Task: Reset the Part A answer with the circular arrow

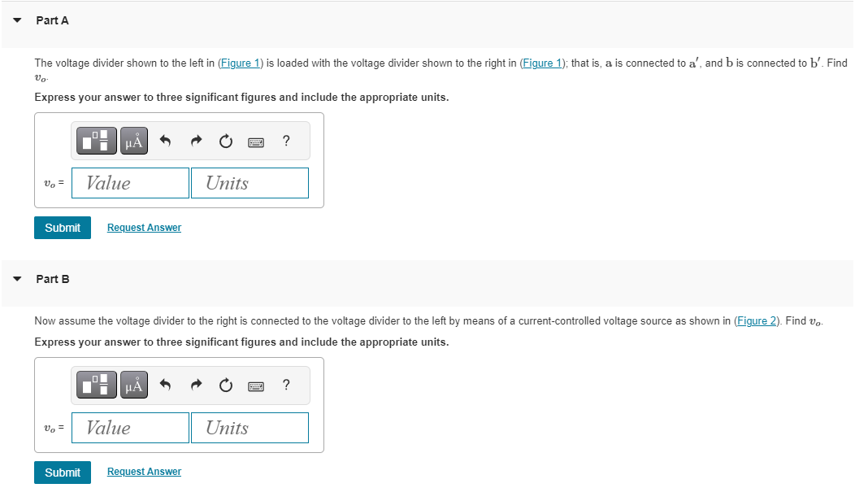Action: tap(225, 140)
